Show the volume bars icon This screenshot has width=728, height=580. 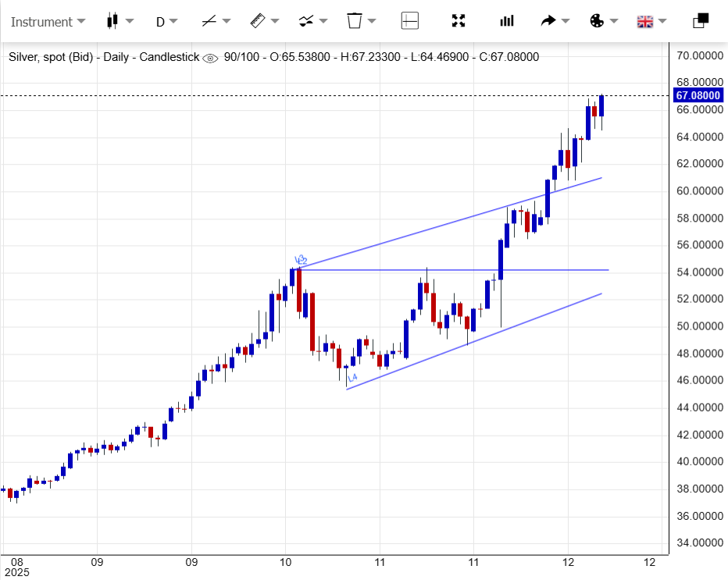[x=507, y=21]
